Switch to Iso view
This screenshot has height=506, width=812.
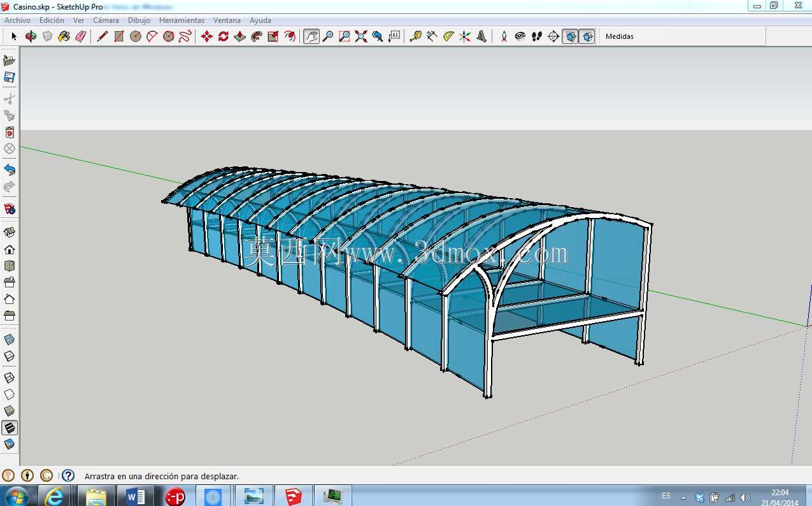[x=10, y=233]
